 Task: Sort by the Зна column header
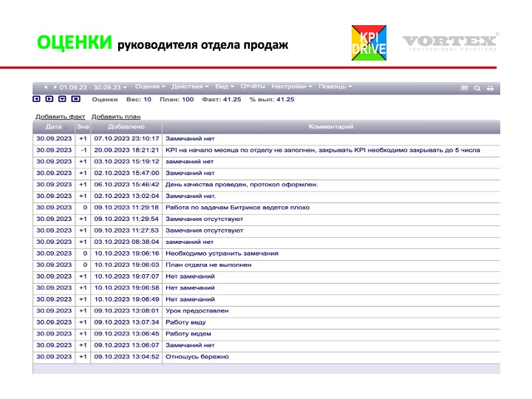(x=83, y=126)
